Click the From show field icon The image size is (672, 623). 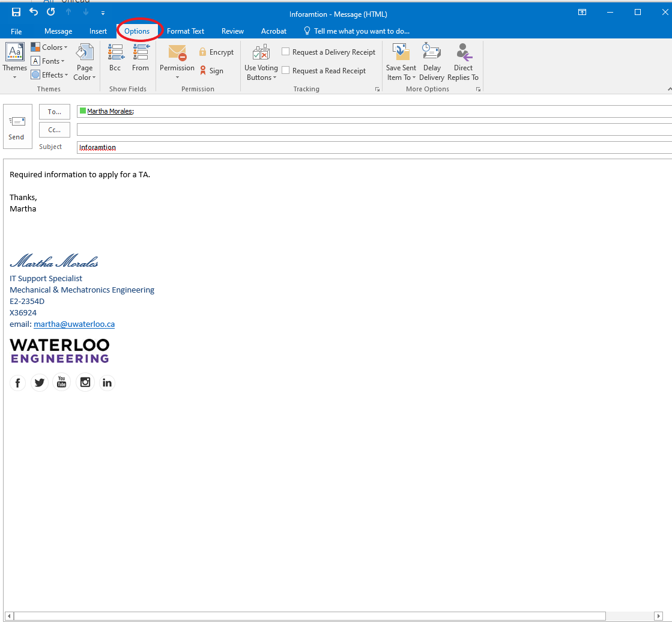tap(141, 53)
